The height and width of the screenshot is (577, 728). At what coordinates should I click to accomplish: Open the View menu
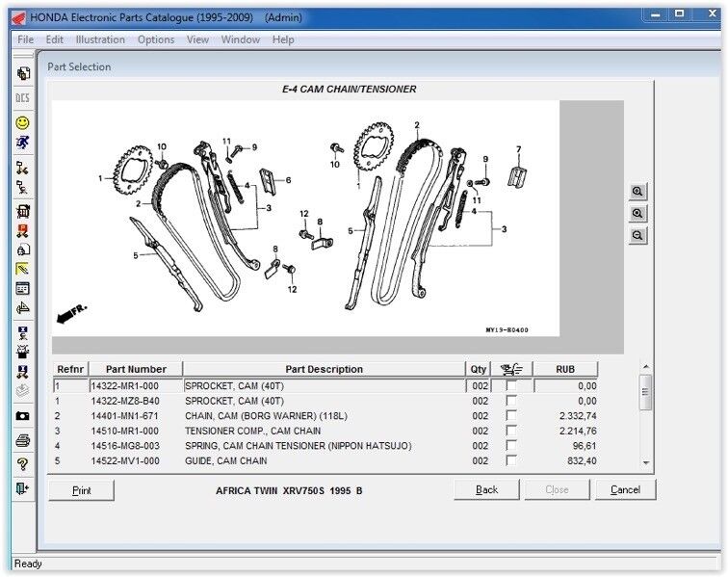[x=197, y=39]
